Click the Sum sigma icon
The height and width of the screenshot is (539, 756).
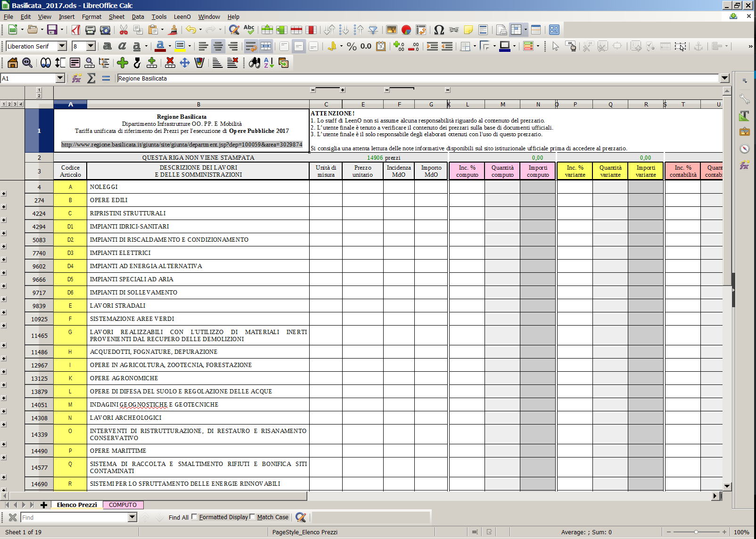91,78
